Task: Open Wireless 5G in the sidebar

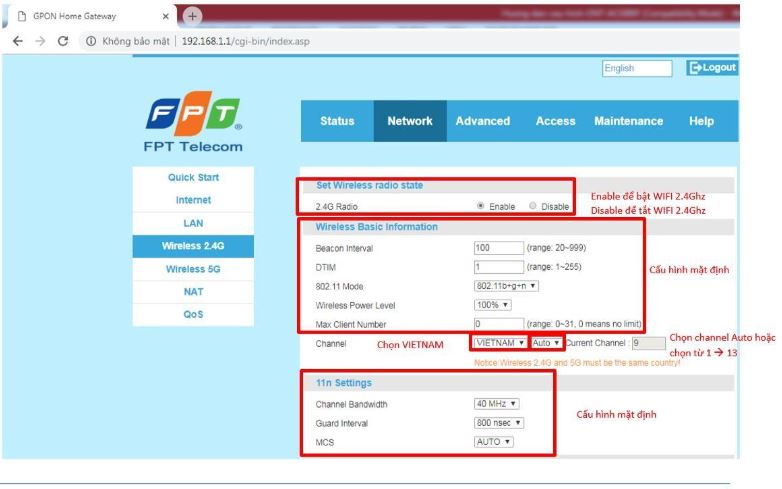Action: [x=192, y=268]
